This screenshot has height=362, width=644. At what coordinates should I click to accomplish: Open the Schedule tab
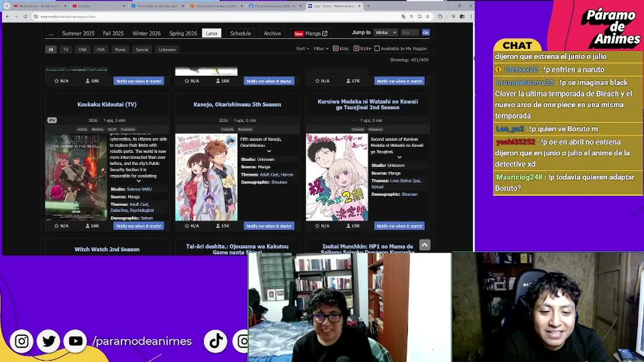pos(240,34)
